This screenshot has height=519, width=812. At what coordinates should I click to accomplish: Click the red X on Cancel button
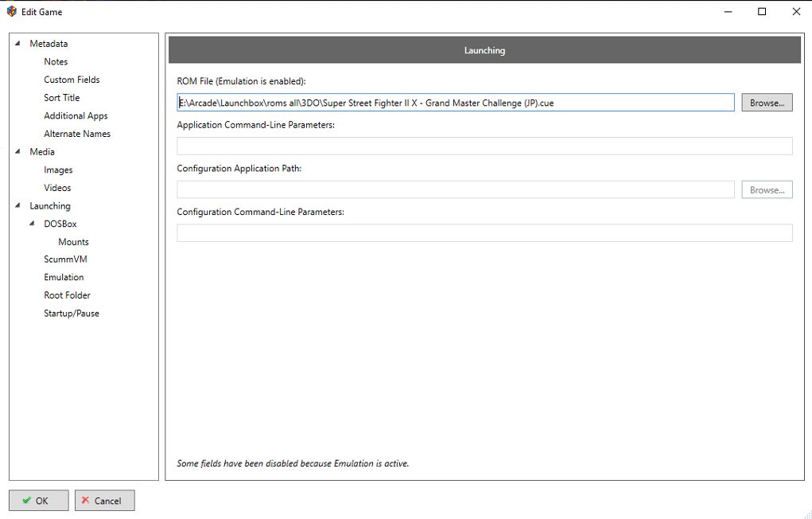pyautogui.click(x=85, y=501)
